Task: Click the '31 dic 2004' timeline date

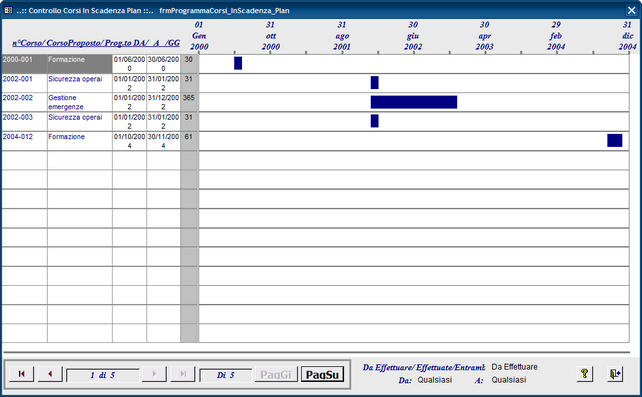Action: tap(628, 36)
